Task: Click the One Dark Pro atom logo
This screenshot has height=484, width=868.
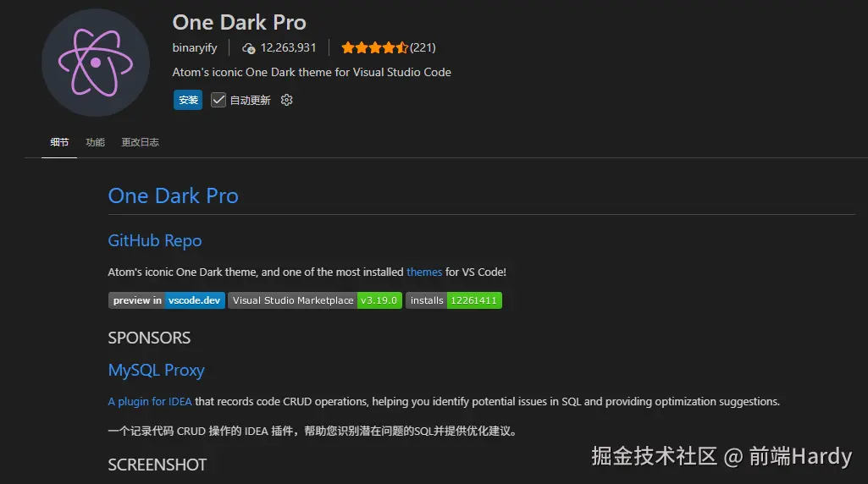Action: tap(96, 63)
